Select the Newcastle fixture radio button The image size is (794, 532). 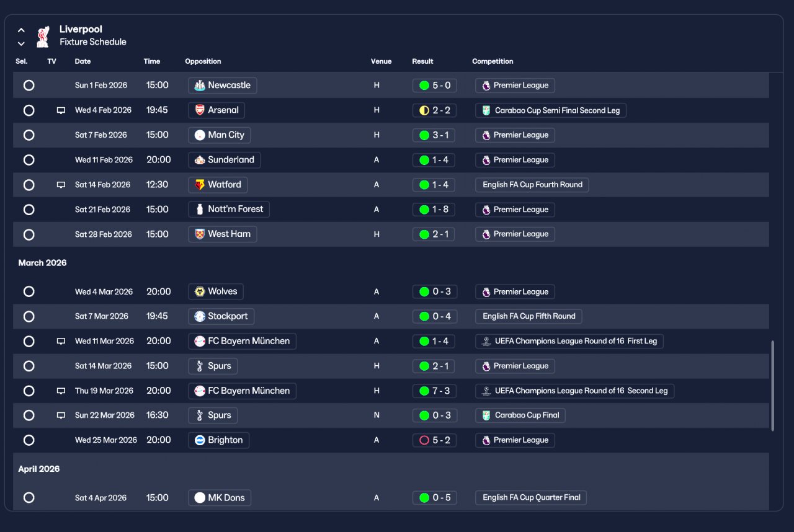[29, 86]
